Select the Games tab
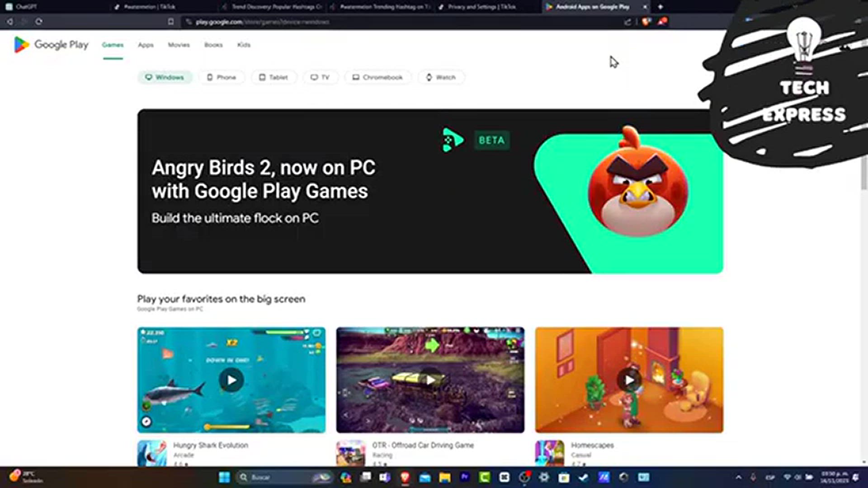Screen dimensions: 868x488 (113, 45)
